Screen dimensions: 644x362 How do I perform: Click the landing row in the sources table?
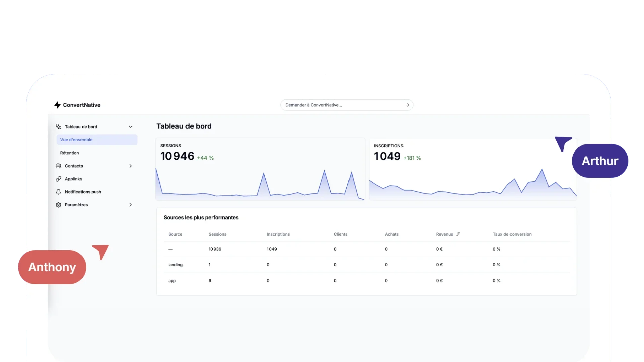coord(175,265)
